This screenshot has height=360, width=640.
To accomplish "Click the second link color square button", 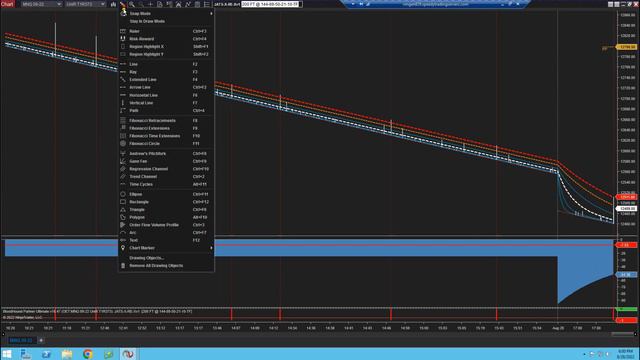I will pyautogui.click(x=617, y=4).
